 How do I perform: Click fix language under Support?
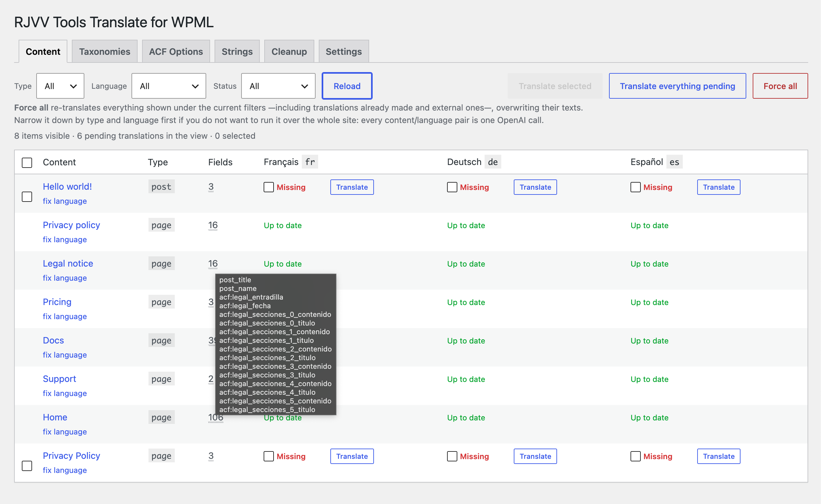click(x=65, y=393)
